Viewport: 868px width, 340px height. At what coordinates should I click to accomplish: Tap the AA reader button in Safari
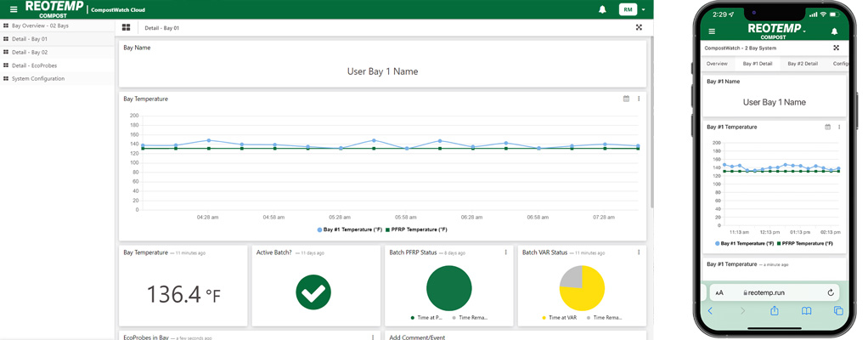click(719, 293)
